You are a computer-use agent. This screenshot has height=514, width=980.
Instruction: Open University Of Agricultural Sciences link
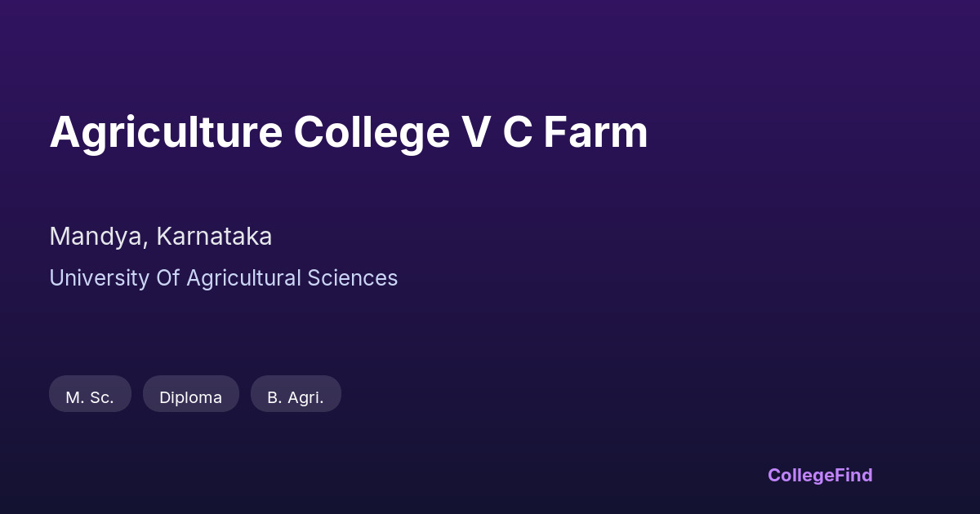tap(223, 278)
